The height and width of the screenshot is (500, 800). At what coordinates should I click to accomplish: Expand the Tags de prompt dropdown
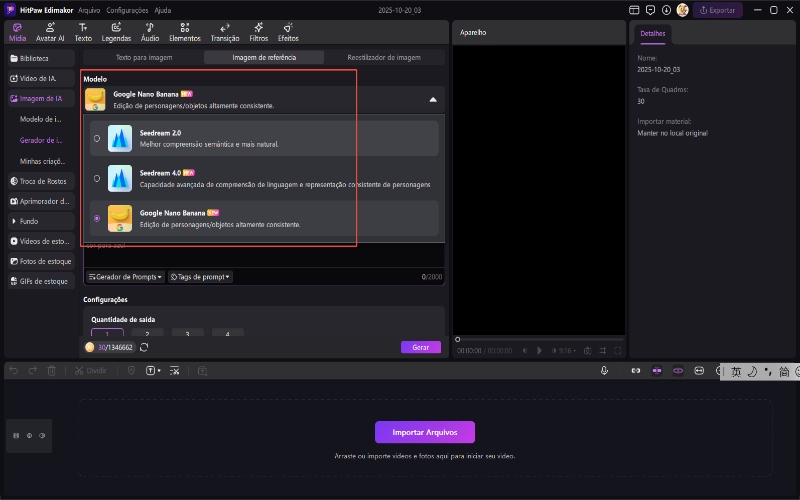pos(200,276)
